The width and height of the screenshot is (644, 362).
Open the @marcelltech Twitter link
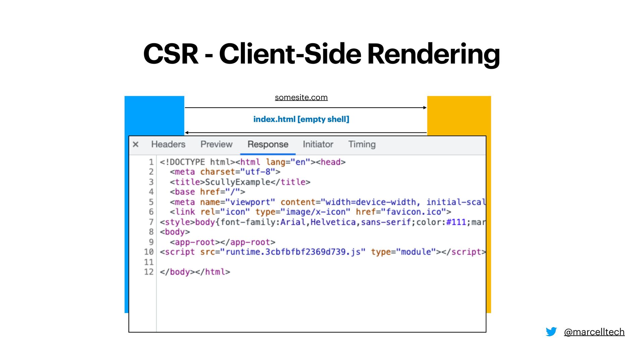pos(594,332)
